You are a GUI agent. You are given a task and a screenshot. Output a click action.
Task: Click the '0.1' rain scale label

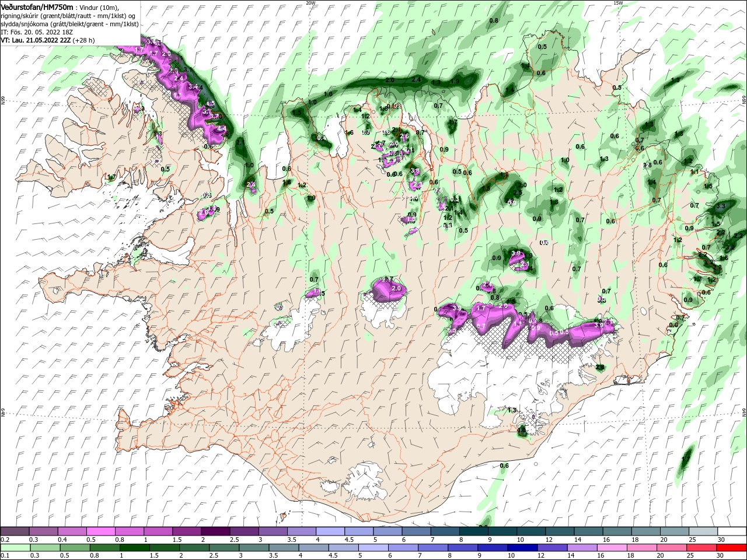pyautogui.click(x=5, y=556)
